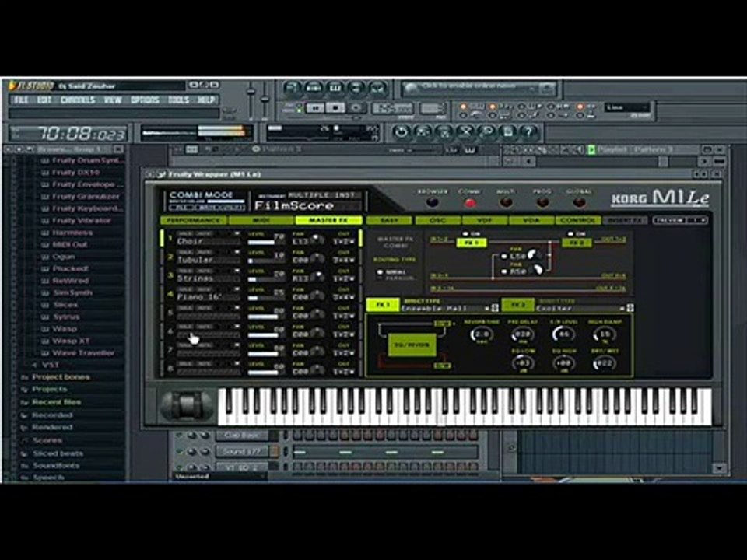Switch to the PERFORMANCE tab
747x560 pixels.
tap(194, 220)
